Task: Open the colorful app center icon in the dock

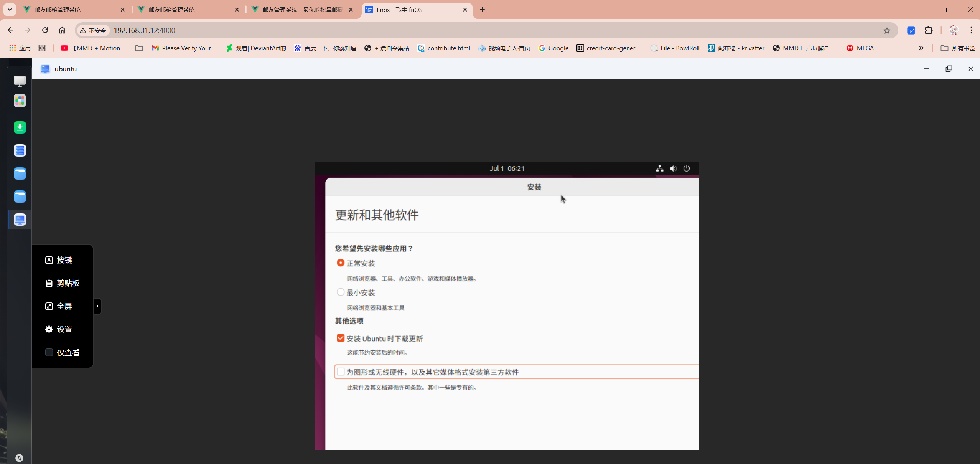Action: coord(20,101)
